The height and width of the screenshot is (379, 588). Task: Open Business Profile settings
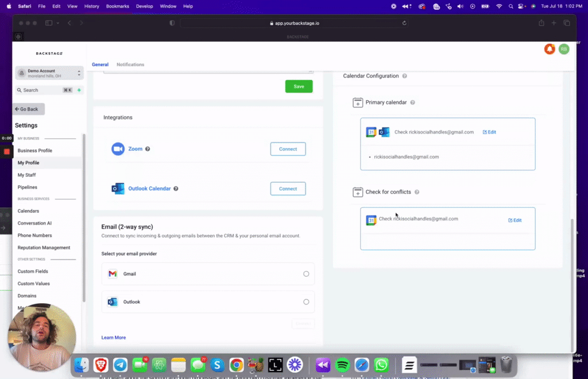click(x=35, y=150)
